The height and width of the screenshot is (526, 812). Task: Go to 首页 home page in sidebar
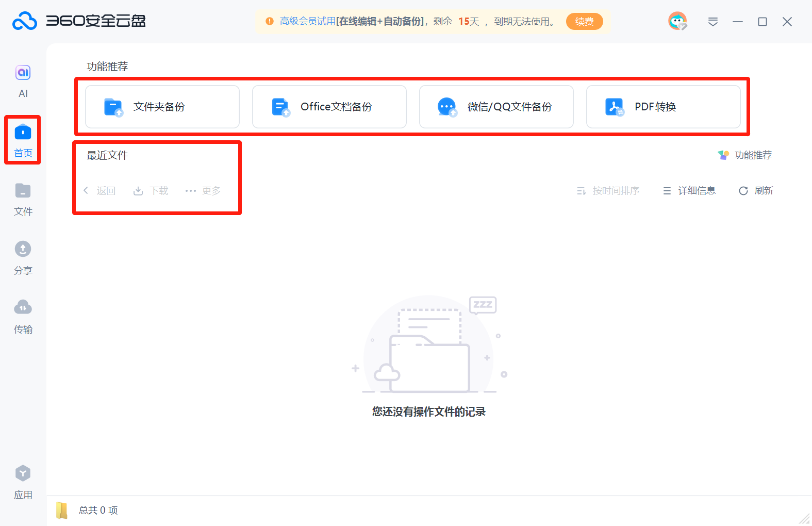23,140
